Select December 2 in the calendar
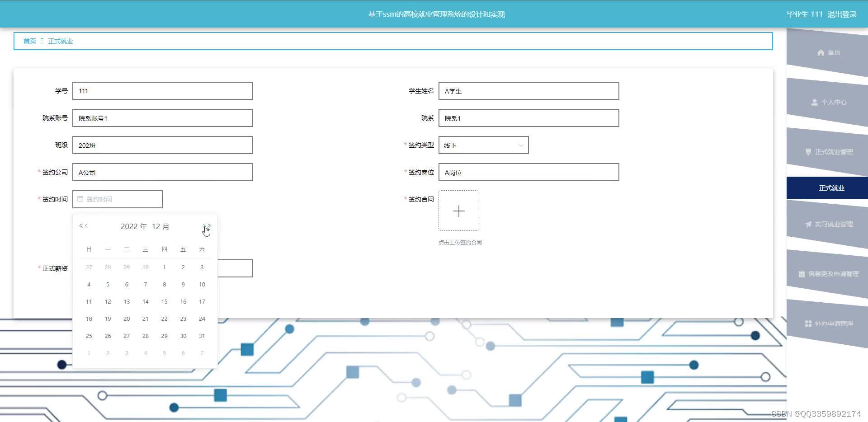The width and height of the screenshot is (868, 422). click(183, 267)
